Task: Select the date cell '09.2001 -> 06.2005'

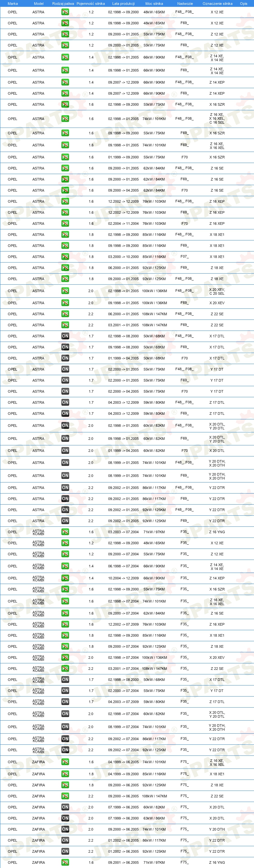Action: tap(123, 862)
